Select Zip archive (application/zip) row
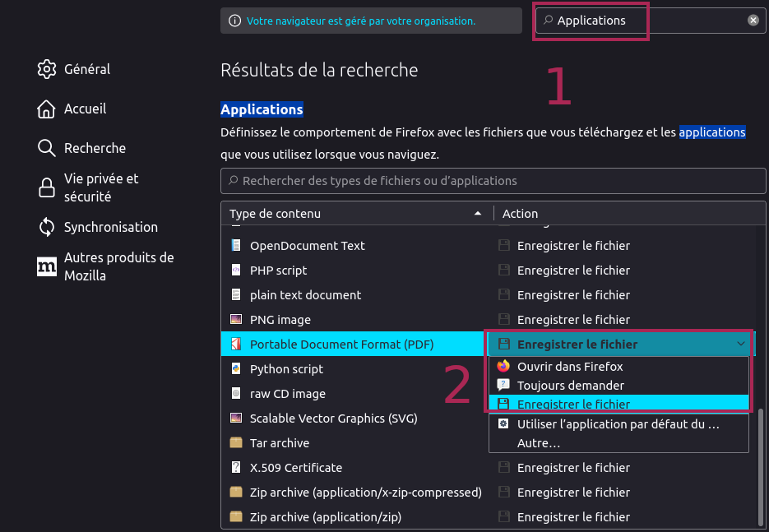This screenshot has width=769, height=532. coord(489,517)
